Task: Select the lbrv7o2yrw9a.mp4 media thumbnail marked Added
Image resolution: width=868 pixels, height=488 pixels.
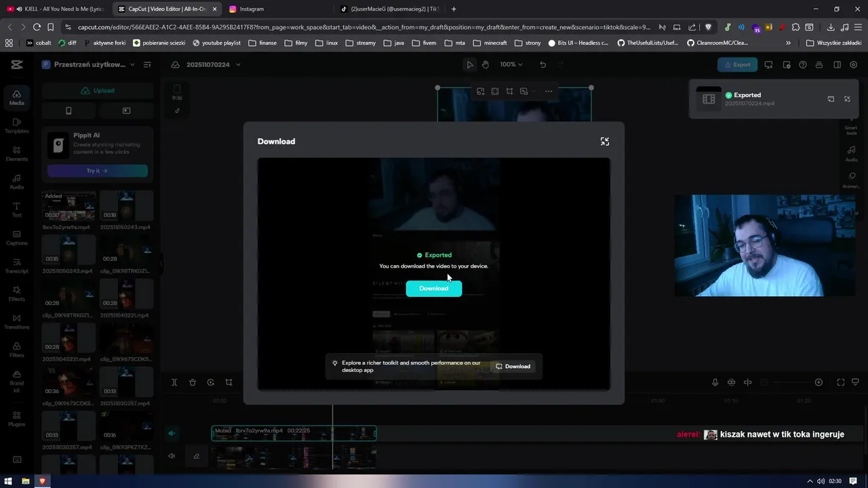Action: [68, 206]
